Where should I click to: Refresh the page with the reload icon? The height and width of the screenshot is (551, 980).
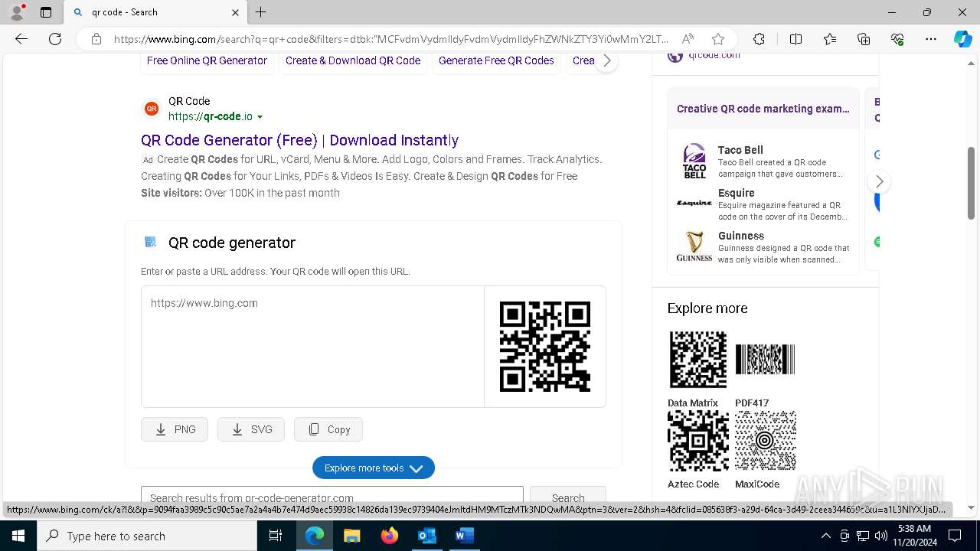[55, 39]
